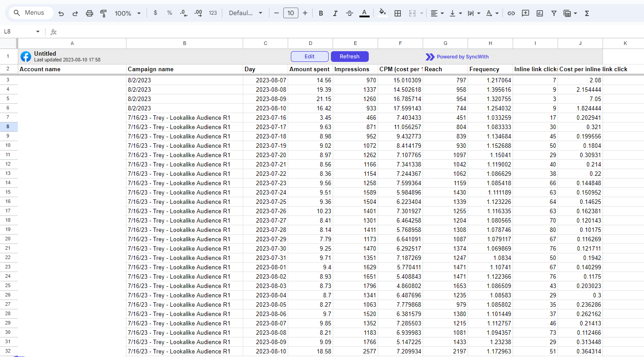Open the Borders tool
The height and width of the screenshot is (357, 644).
398,13
